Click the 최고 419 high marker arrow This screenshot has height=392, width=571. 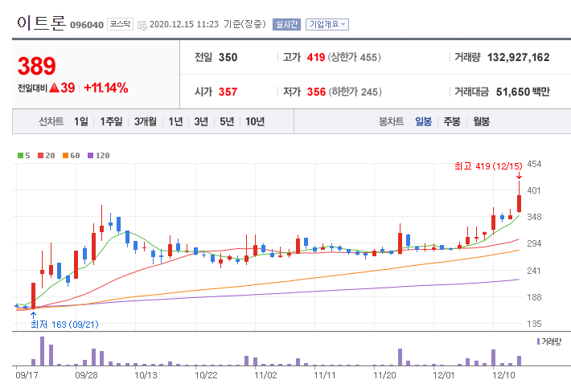coord(519,176)
